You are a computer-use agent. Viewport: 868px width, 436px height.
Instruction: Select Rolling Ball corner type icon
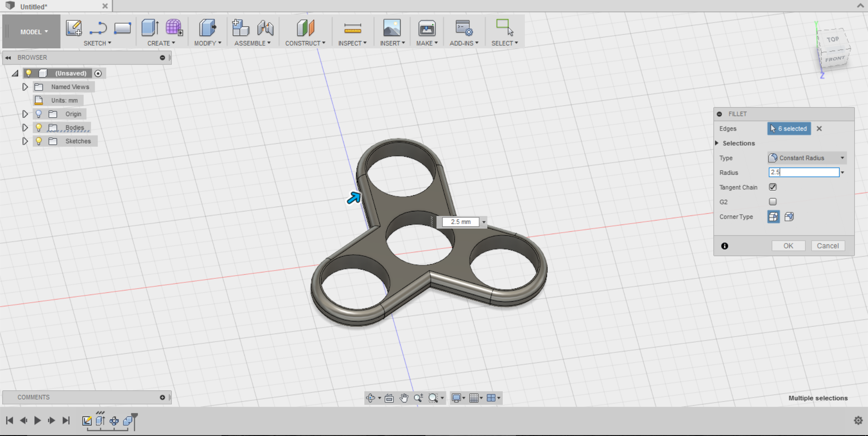coord(774,217)
